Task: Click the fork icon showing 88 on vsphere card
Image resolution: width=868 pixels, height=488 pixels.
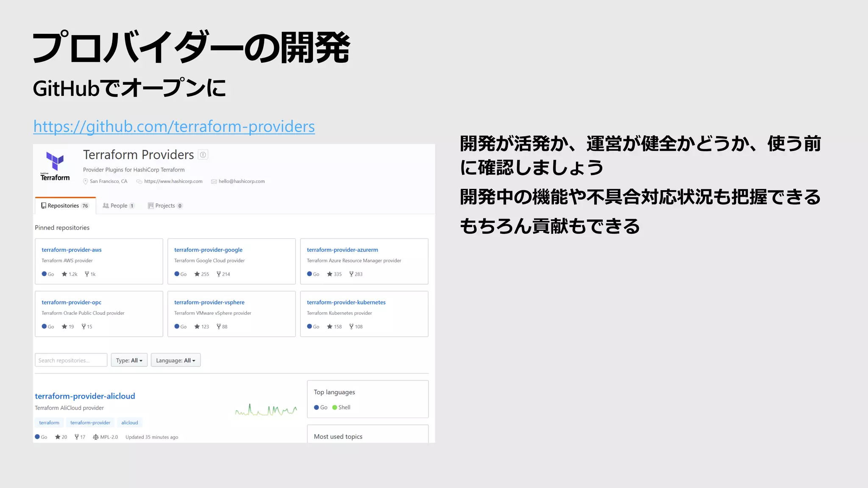Action: [x=219, y=327]
